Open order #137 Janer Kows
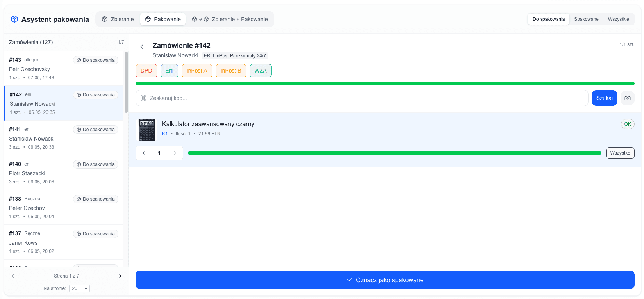 [x=64, y=242]
